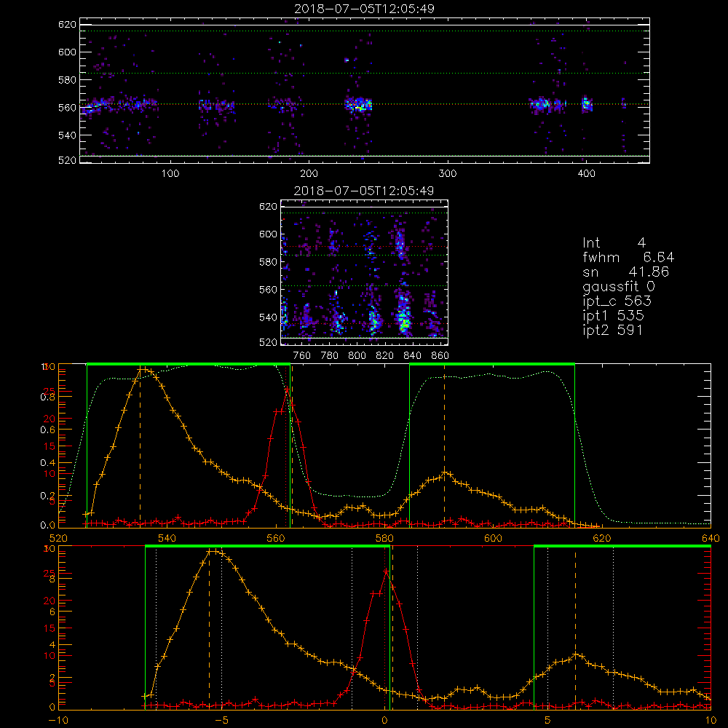This screenshot has height=728, width=728.
Task: Click the 0.4 y-axis label on the profile plot
Action: pos(47,463)
